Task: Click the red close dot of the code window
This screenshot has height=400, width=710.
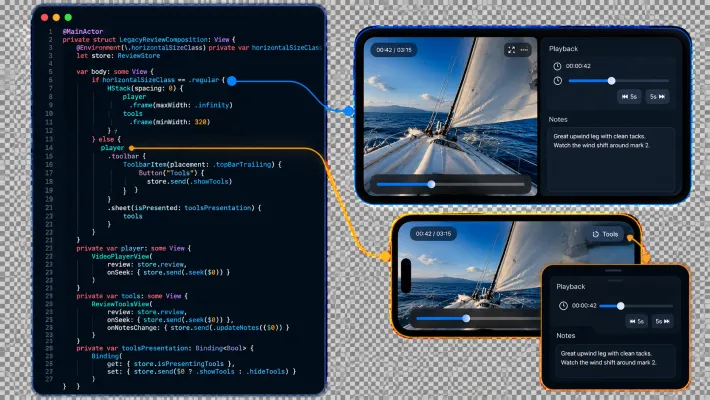Action: tap(44, 17)
